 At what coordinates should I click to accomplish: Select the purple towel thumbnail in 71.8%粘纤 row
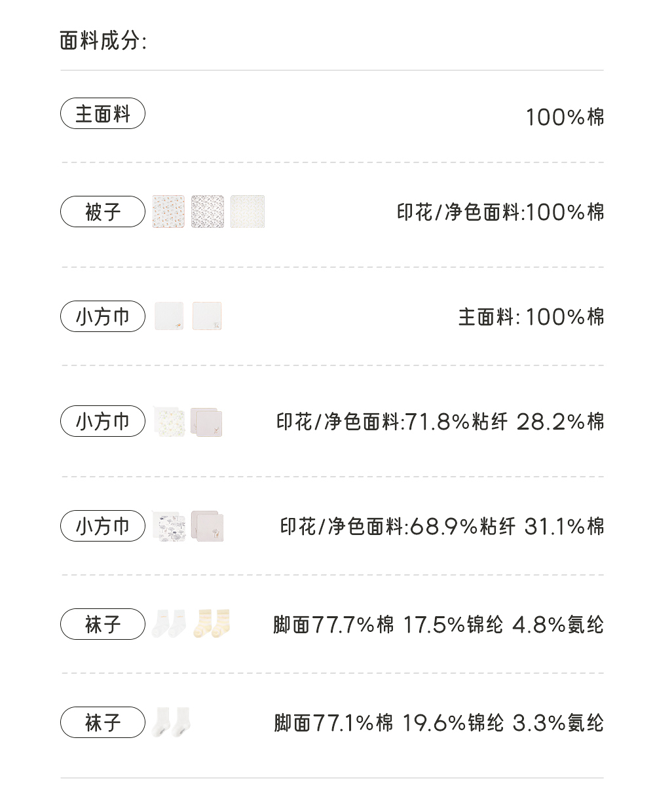tap(207, 422)
